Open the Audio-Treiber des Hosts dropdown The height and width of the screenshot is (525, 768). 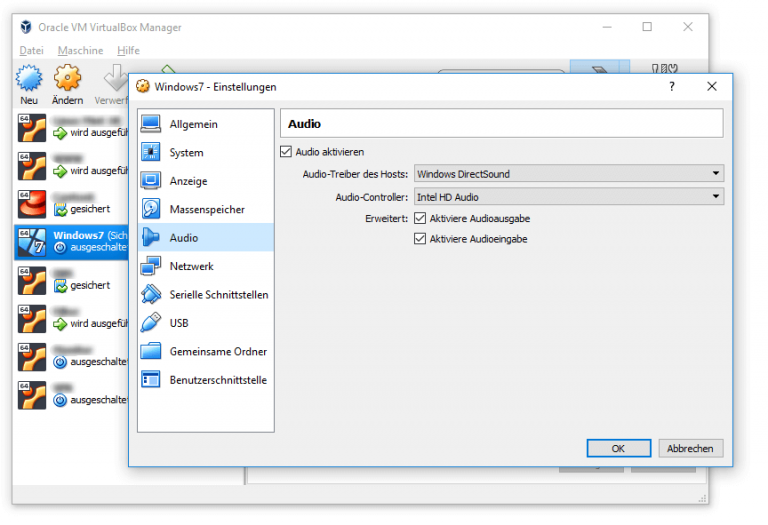point(569,173)
